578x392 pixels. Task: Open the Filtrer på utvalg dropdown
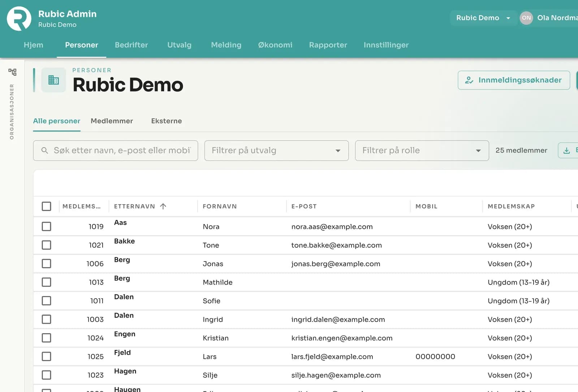[x=276, y=151]
